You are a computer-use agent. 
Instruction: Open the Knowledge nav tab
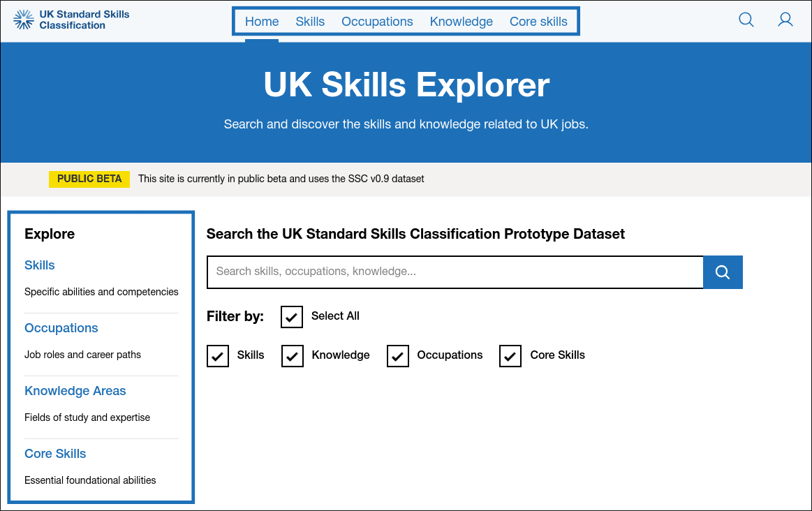point(461,21)
